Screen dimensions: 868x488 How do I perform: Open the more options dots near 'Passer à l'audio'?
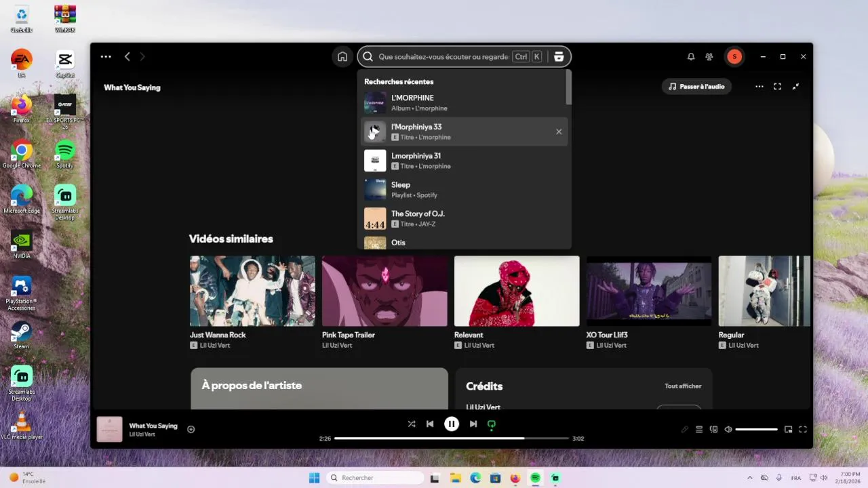coord(759,87)
